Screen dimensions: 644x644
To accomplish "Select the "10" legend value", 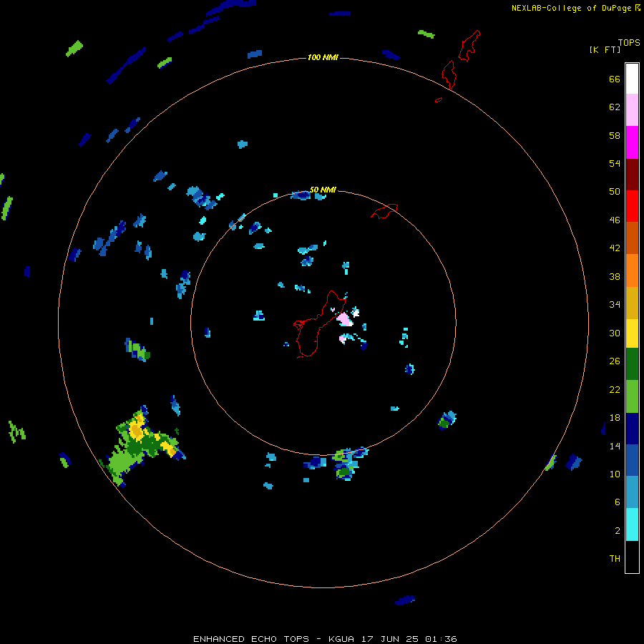I will (615, 474).
